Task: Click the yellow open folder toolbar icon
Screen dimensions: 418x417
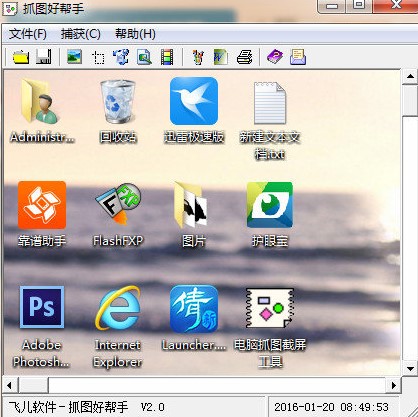Action: [21, 57]
